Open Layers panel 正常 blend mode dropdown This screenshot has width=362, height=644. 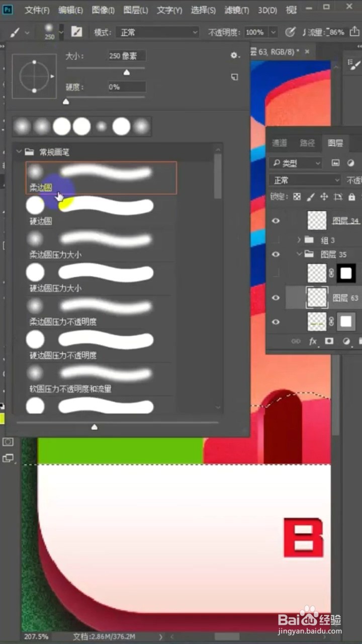(305, 180)
